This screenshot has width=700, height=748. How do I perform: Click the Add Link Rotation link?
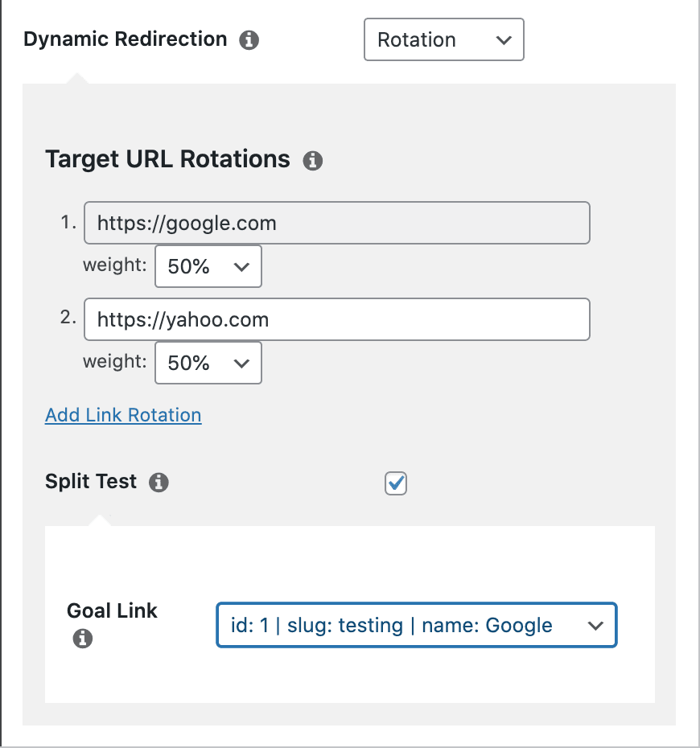click(123, 415)
